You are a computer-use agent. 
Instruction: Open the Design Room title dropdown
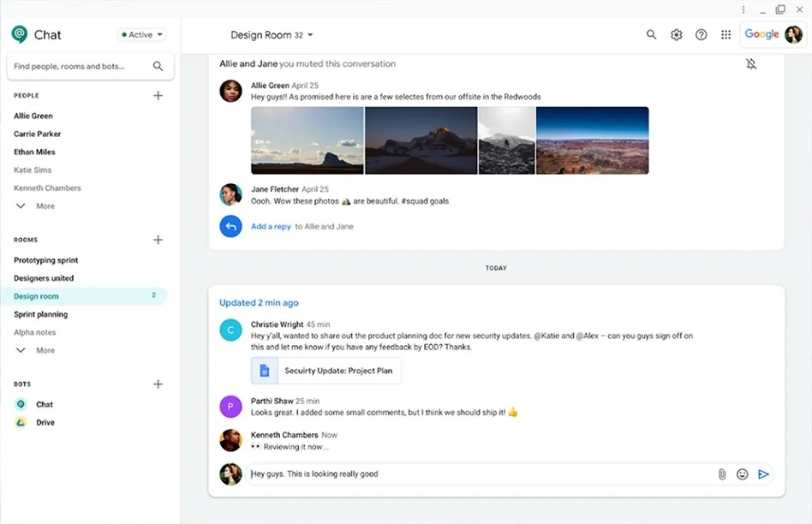tap(272, 35)
